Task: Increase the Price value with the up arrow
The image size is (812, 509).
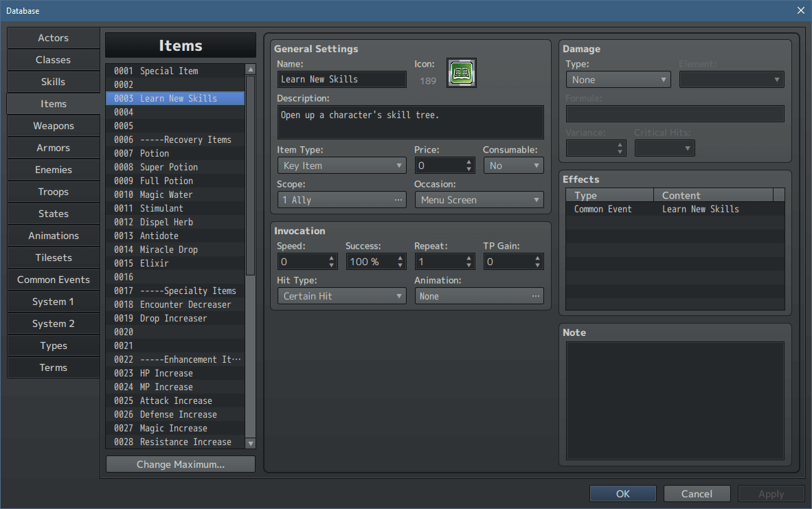Action: tap(469, 162)
